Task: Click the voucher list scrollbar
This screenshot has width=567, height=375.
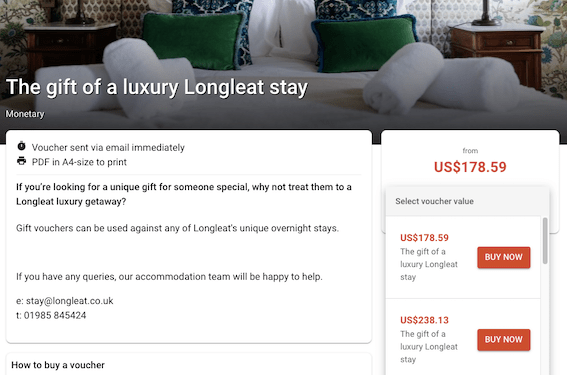Action: tap(545, 241)
